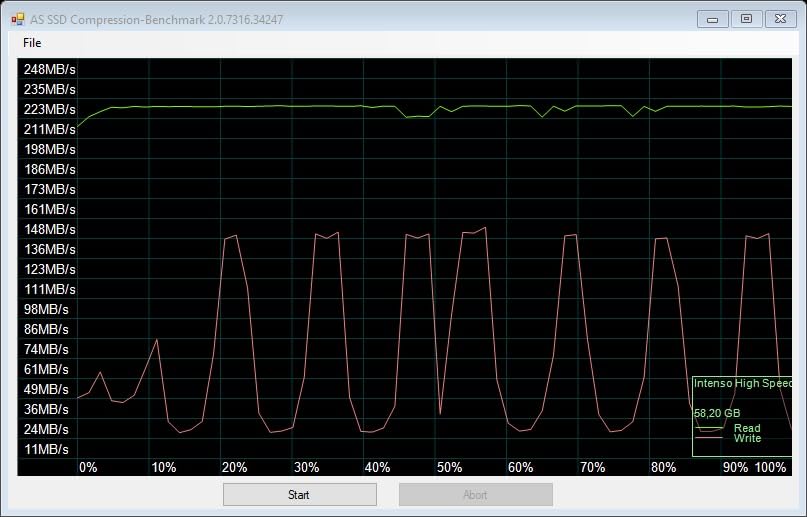807x517 pixels.
Task: Click the Read legend label
Action: click(746, 428)
